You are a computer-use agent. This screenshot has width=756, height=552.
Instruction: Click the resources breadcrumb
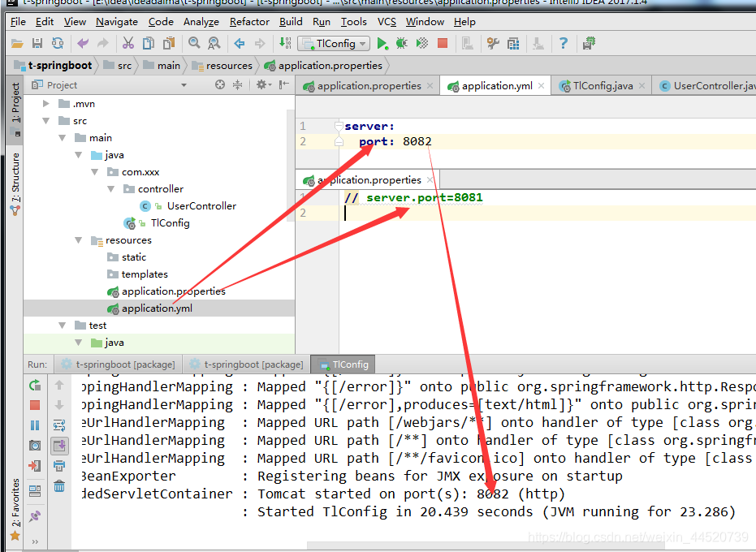(222, 66)
